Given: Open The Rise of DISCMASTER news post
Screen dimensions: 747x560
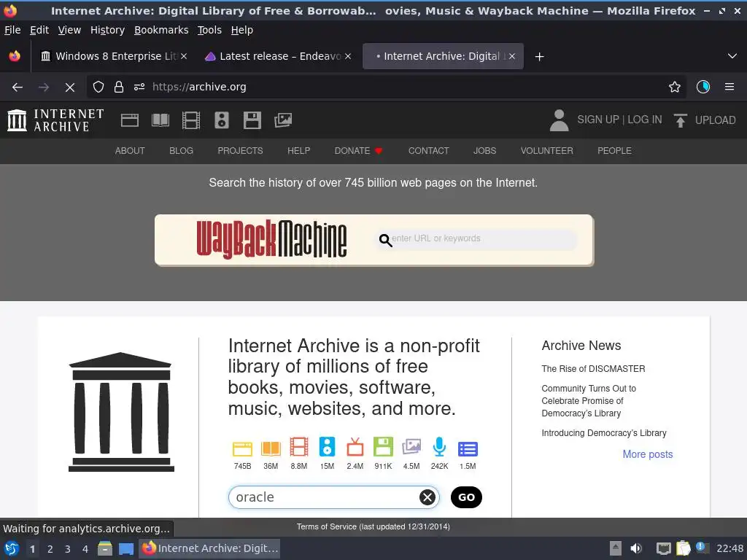Looking at the screenshot, I should 593,368.
